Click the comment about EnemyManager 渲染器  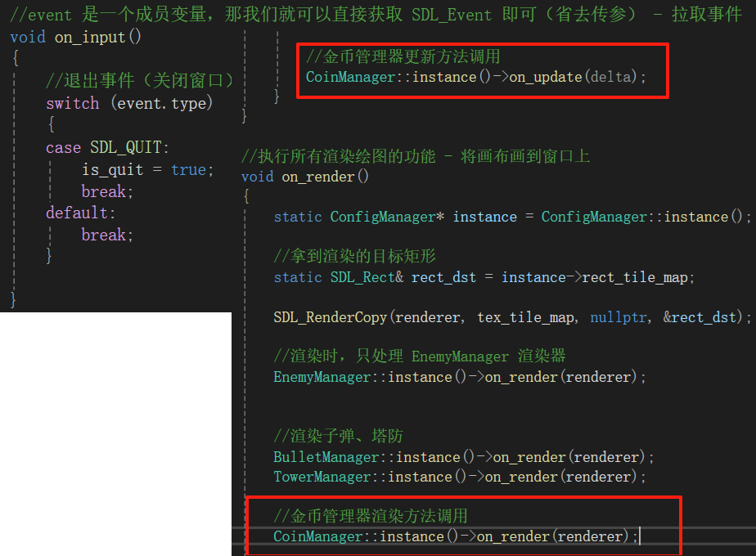click(420, 356)
